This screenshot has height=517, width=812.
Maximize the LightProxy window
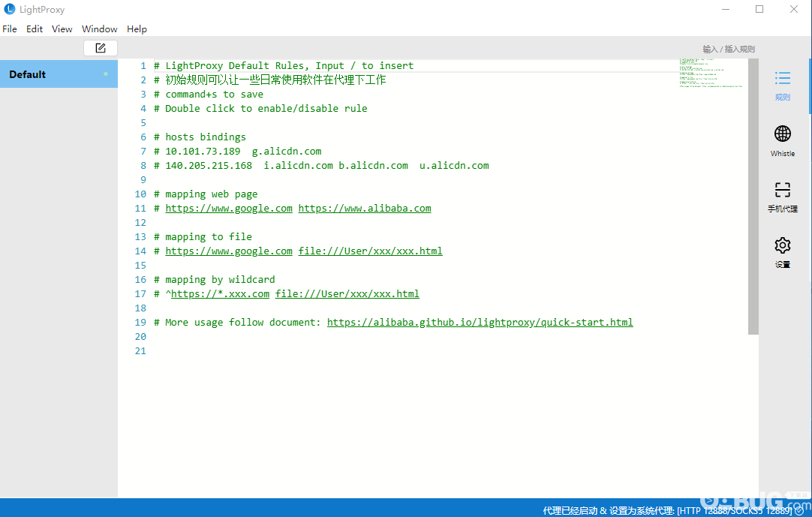(759, 9)
